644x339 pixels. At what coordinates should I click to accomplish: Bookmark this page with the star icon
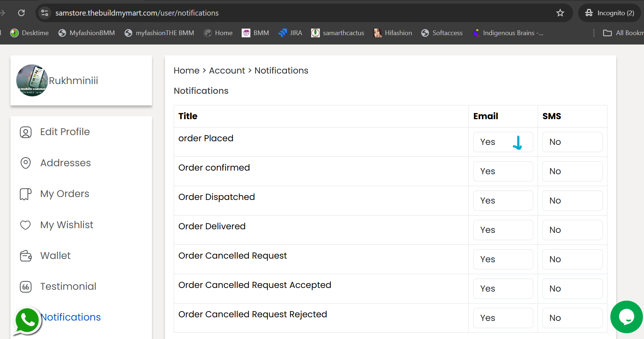(560, 13)
